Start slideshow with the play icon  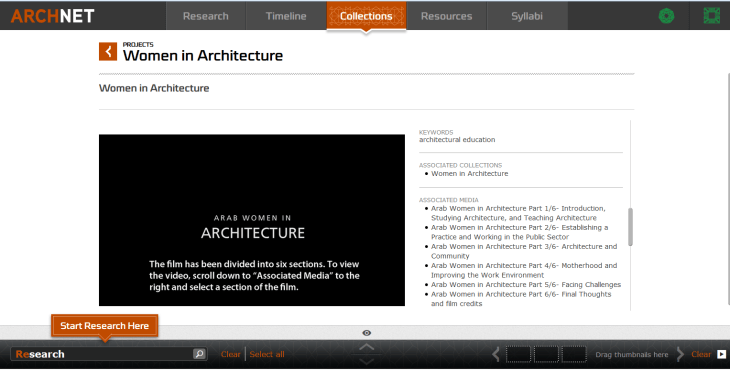[x=721, y=354]
